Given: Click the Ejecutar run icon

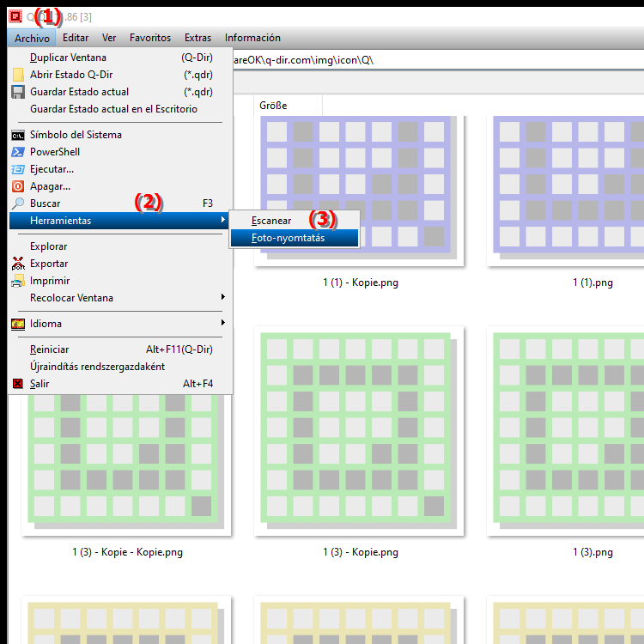Looking at the screenshot, I should point(18,169).
